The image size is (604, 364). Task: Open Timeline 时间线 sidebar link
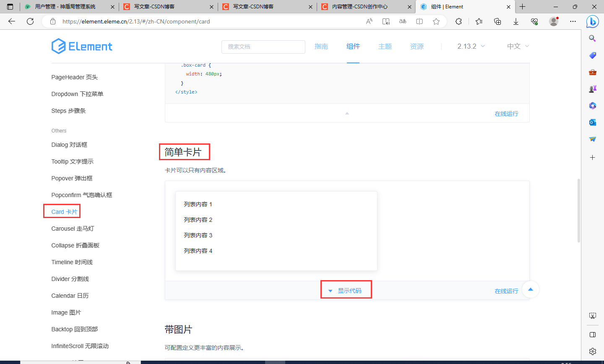[72, 262]
